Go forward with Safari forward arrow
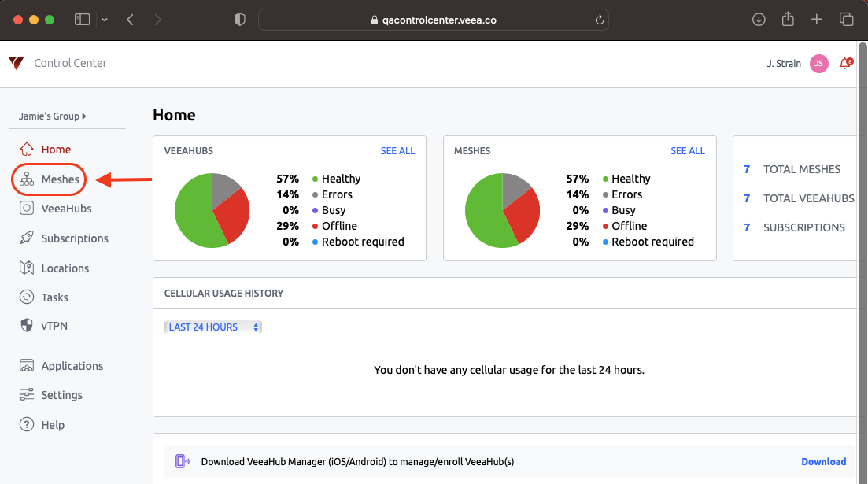The height and width of the screenshot is (484, 868). pyautogui.click(x=157, y=20)
